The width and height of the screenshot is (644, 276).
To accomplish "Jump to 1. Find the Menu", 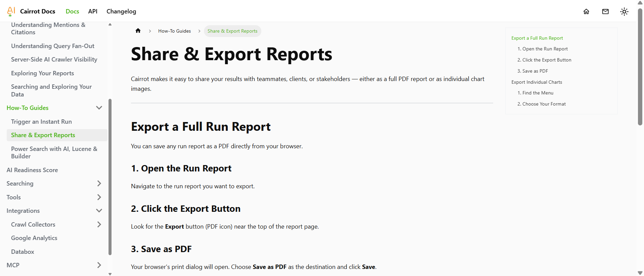I will point(535,93).
